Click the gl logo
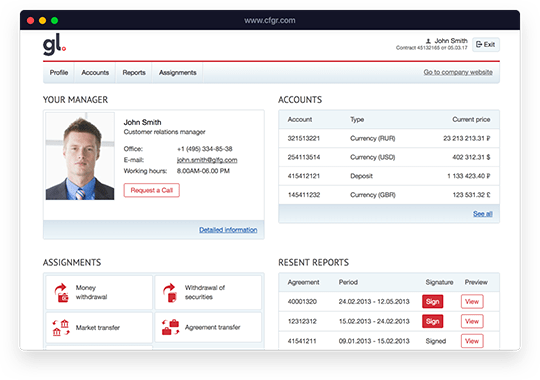Viewport: 540px width, 380px height. (x=54, y=44)
